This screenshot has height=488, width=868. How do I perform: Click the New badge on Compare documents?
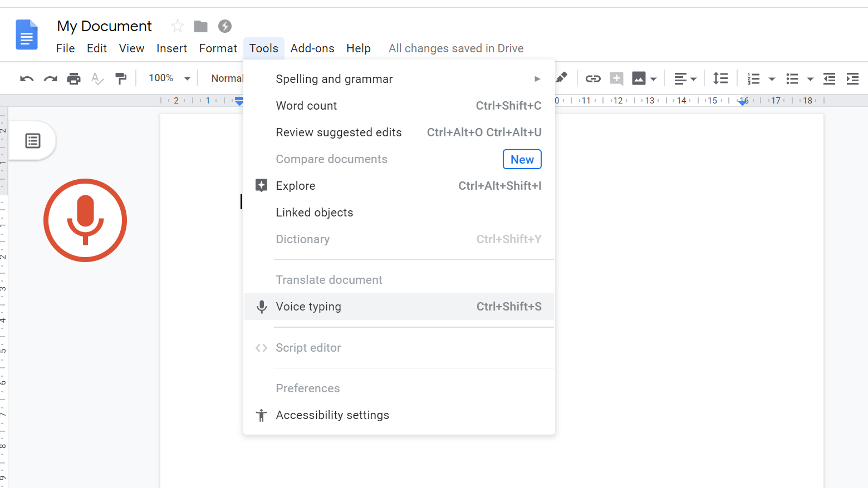pyautogui.click(x=522, y=159)
